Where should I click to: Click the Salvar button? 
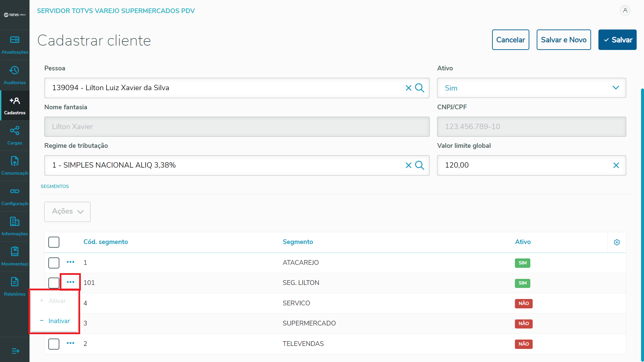click(617, 40)
